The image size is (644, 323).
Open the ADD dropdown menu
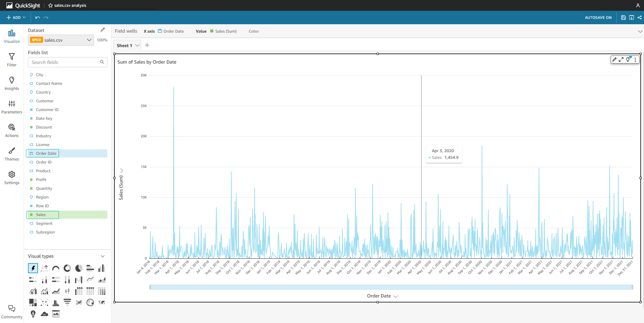pyautogui.click(x=16, y=17)
